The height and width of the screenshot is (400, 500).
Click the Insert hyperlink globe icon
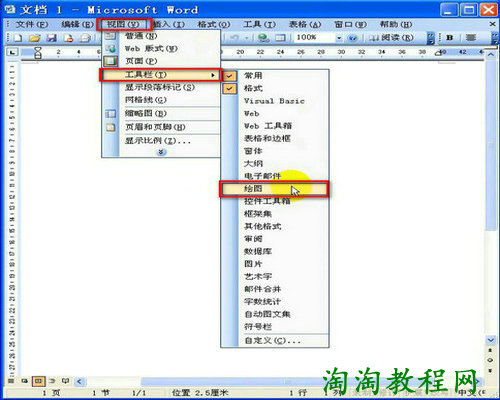click(x=264, y=38)
